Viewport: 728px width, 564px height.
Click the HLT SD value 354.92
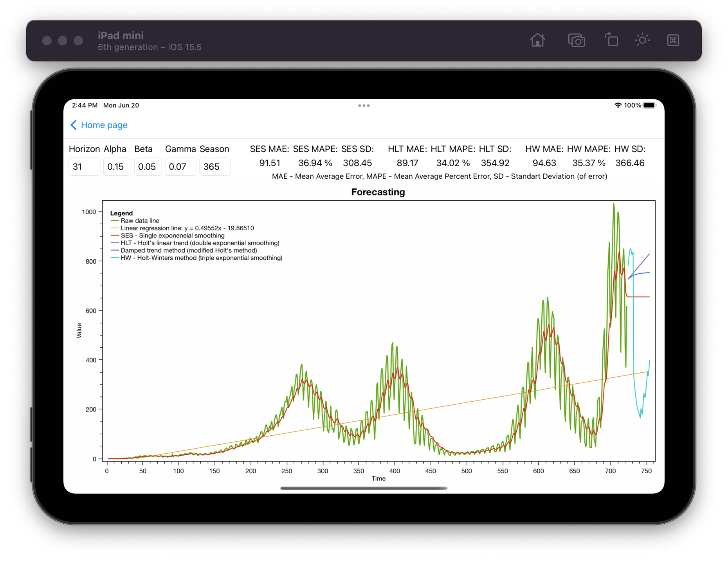coord(495,163)
